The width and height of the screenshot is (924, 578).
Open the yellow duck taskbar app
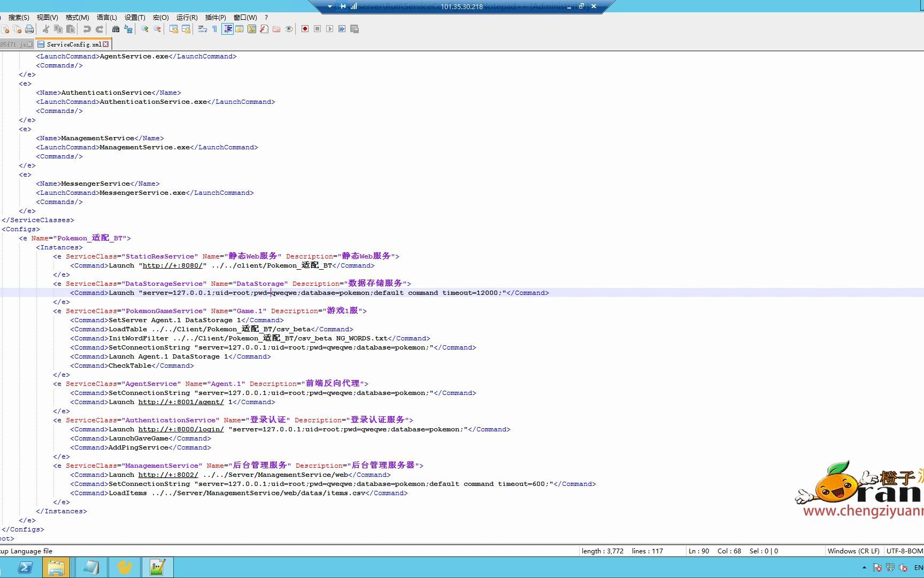pos(124,567)
